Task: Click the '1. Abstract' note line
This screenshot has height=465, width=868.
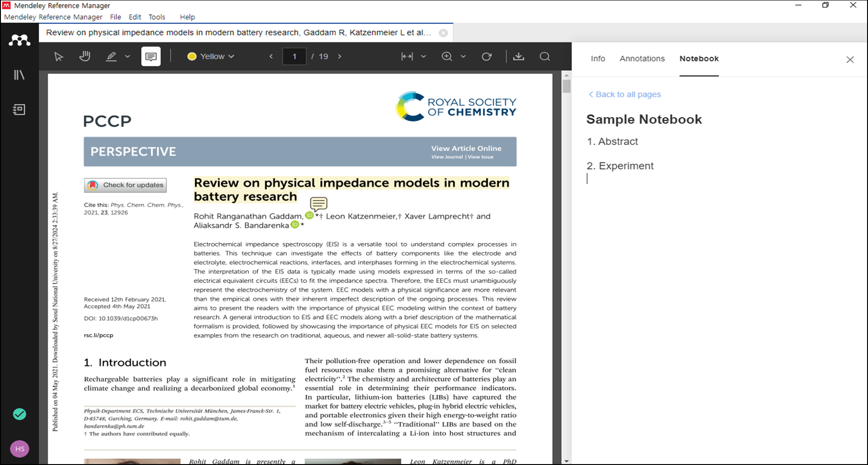Action: pyautogui.click(x=612, y=141)
